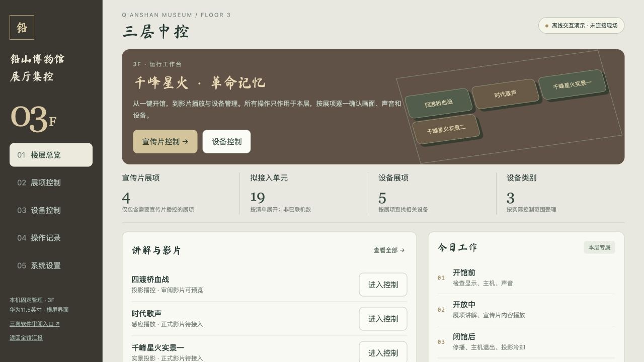
Task: Click 设备展项 stat showing 5
Action: 432,194
